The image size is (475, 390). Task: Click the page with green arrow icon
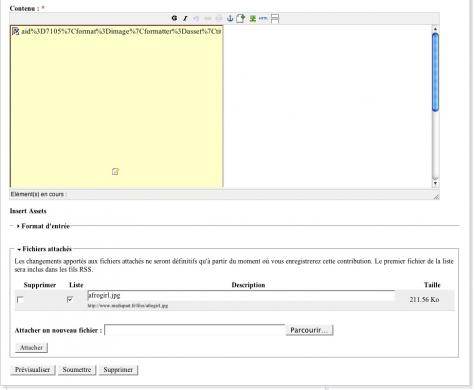point(241,18)
